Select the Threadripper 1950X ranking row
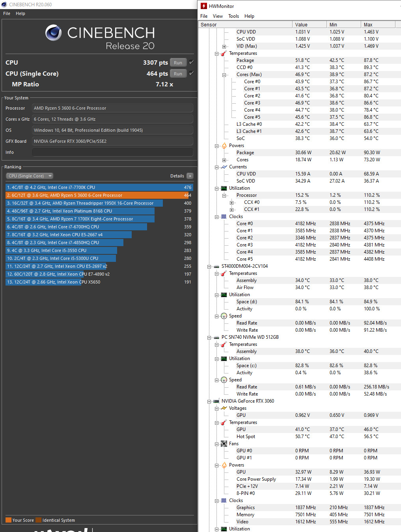Image resolution: width=401 pixels, height=532 pixels. coord(99,203)
